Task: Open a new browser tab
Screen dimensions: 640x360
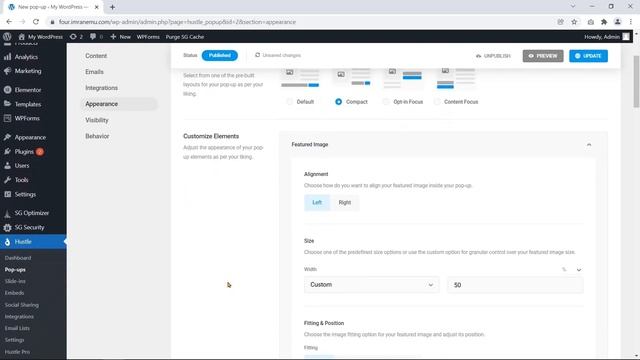Action: click(112, 7)
